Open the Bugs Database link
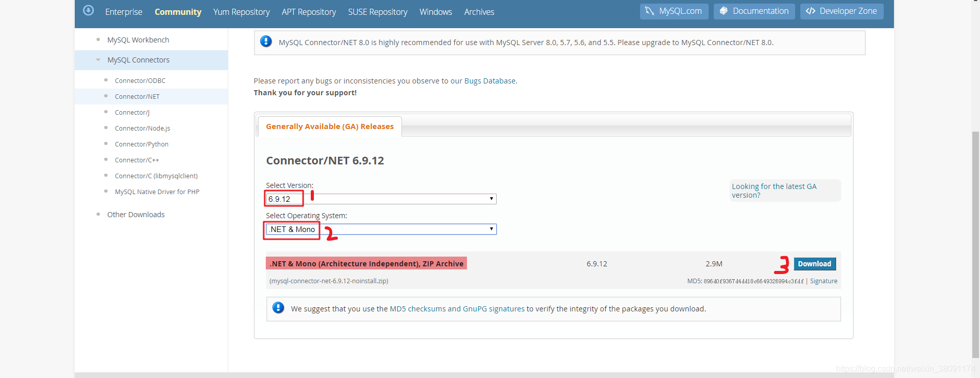 [x=490, y=81]
